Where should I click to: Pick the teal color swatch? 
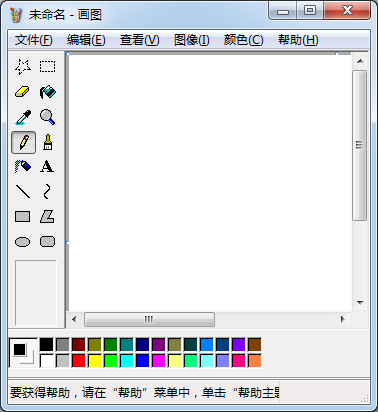[127, 345]
